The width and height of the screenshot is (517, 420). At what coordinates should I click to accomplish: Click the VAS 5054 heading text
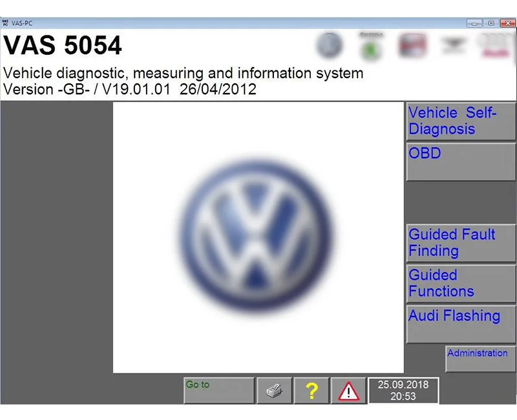(x=63, y=45)
